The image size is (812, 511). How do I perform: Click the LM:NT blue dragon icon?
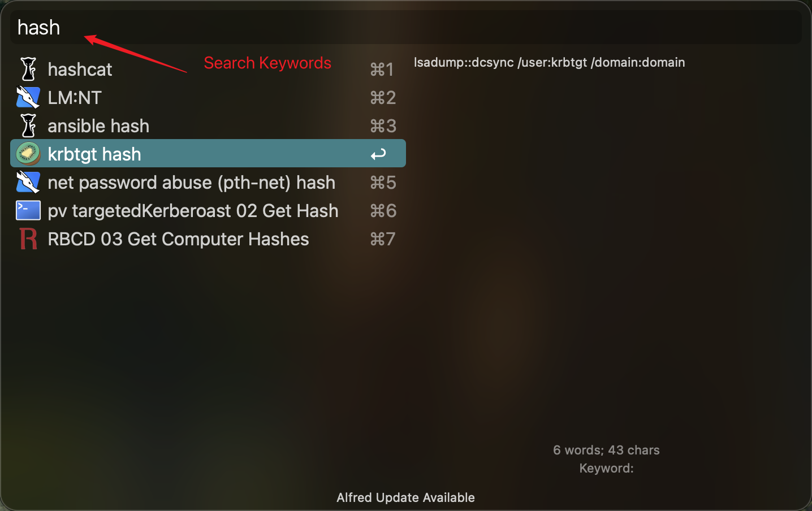tap(28, 97)
